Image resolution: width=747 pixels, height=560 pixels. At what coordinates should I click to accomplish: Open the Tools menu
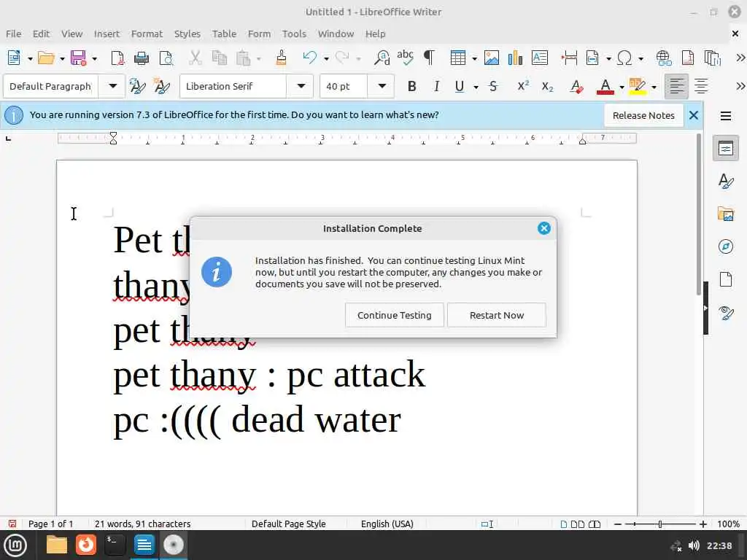(x=294, y=34)
